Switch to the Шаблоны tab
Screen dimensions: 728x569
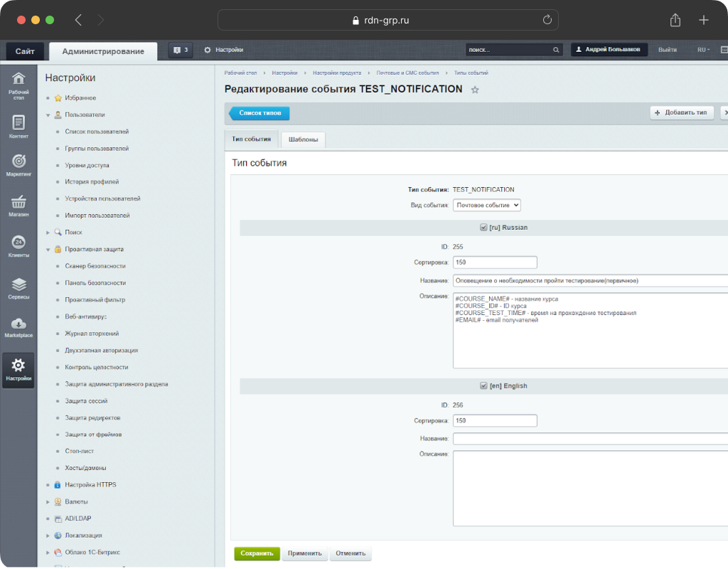pos(303,139)
